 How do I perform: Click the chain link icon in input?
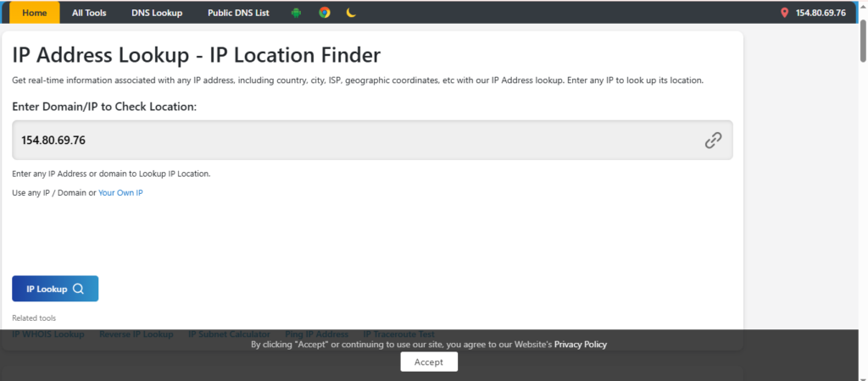(x=713, y=141)
